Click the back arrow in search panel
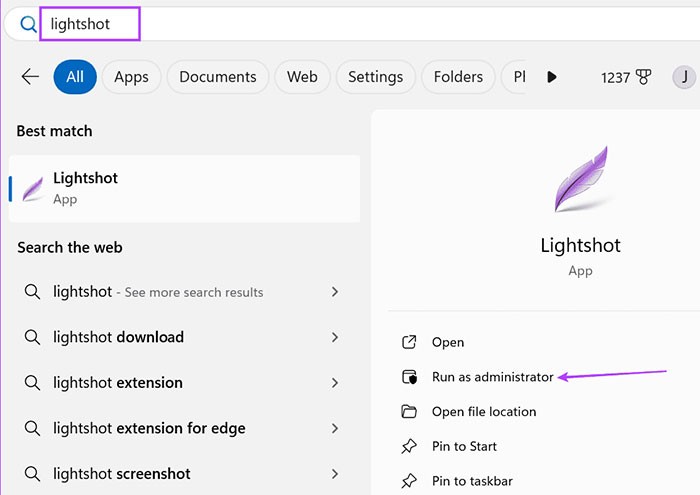700x495 pixels. click(x=30, y=77)
